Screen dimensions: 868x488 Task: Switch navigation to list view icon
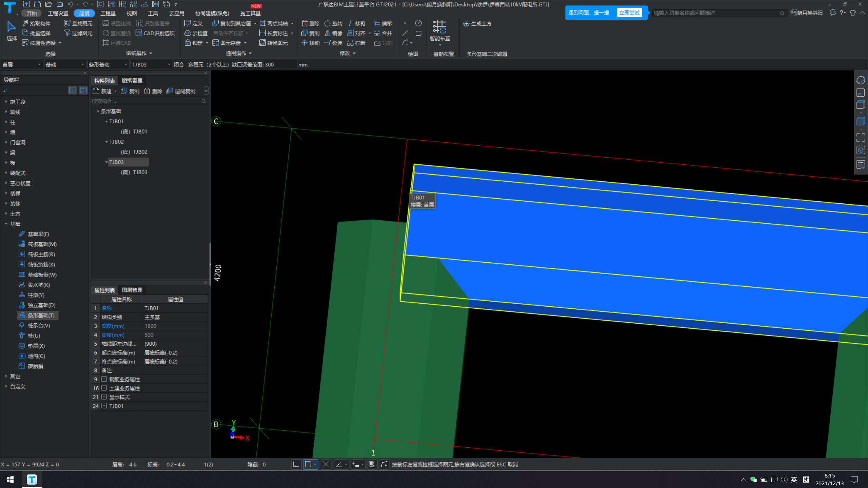pos(72,90)
